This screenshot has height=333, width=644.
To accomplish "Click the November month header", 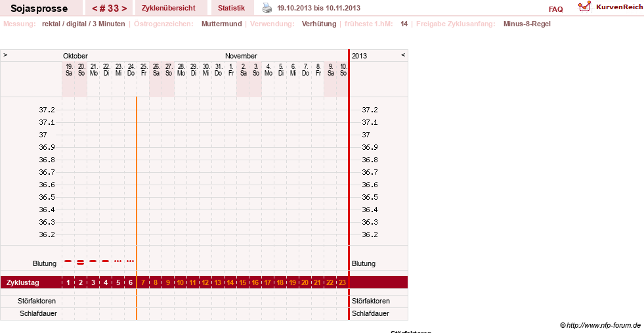I will click(241, 56).
